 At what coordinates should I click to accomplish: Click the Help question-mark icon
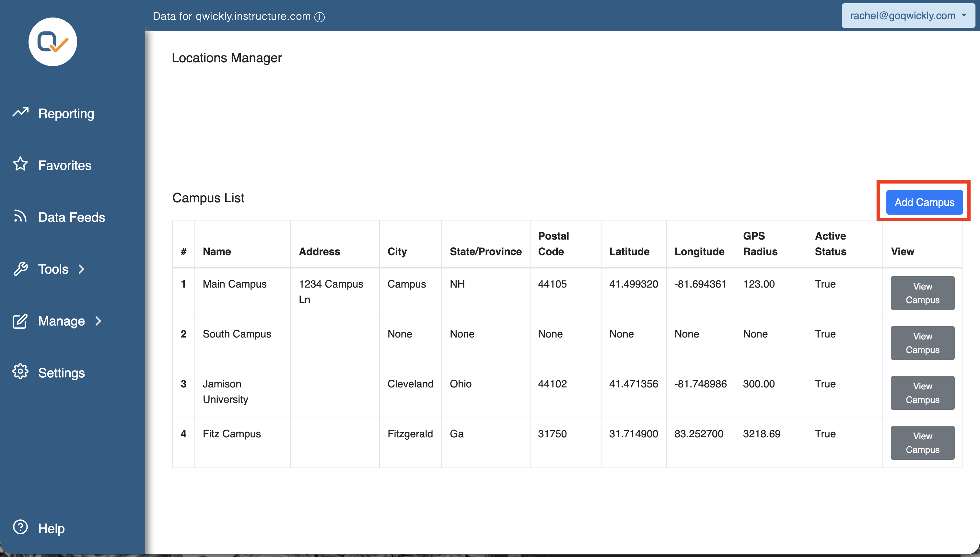20,527
